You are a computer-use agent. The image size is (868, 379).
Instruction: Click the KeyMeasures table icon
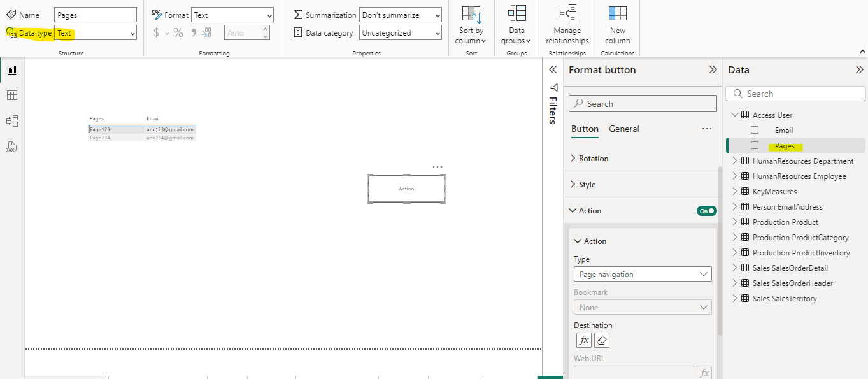coord(744,192)
